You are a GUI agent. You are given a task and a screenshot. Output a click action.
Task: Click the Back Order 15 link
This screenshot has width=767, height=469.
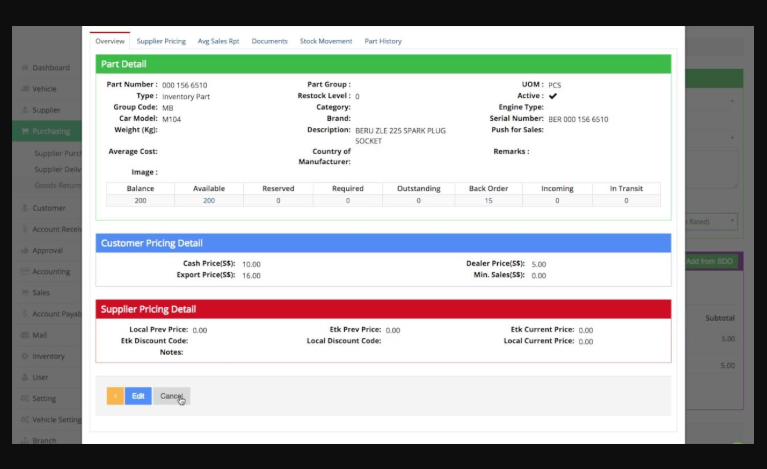pos(488,201)
